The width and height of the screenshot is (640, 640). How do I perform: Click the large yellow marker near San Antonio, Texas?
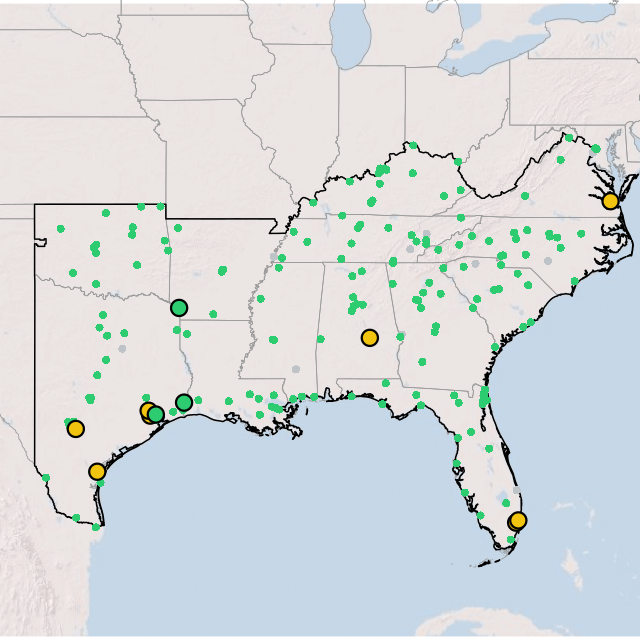76,429
